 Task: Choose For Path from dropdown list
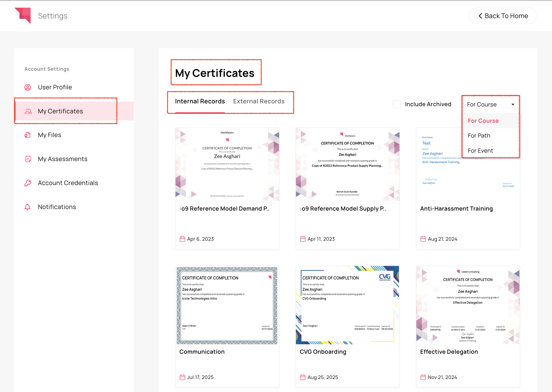(479, 136)
